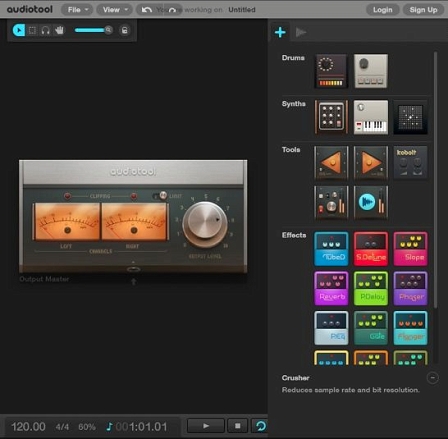Viewport: 448px width, 439px height.
Task: Collapse the Crusher description with minus button
Action: [433, 378]
